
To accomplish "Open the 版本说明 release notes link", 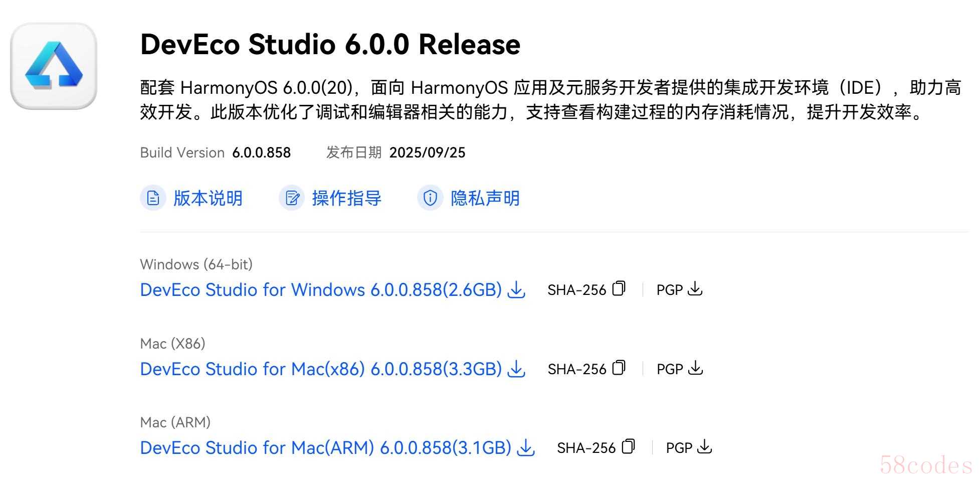I will 208,198.
